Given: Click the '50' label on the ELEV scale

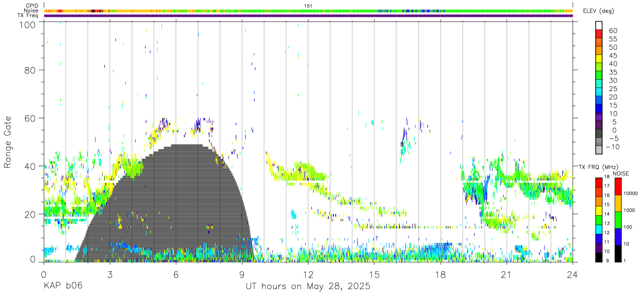Looking at the screenshot, I should tap(613, 47).
